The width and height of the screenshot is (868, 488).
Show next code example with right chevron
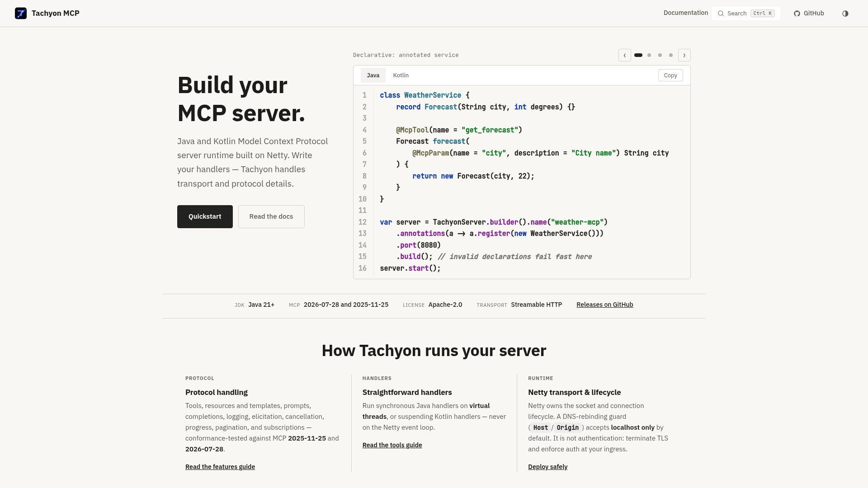tap(684, 55)
